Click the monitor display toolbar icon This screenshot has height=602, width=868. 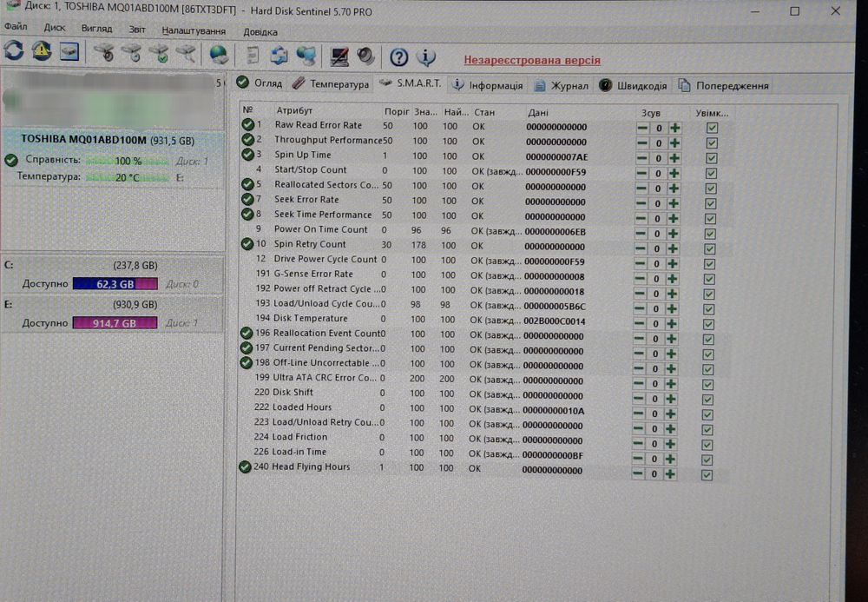[x=339, y=56]
